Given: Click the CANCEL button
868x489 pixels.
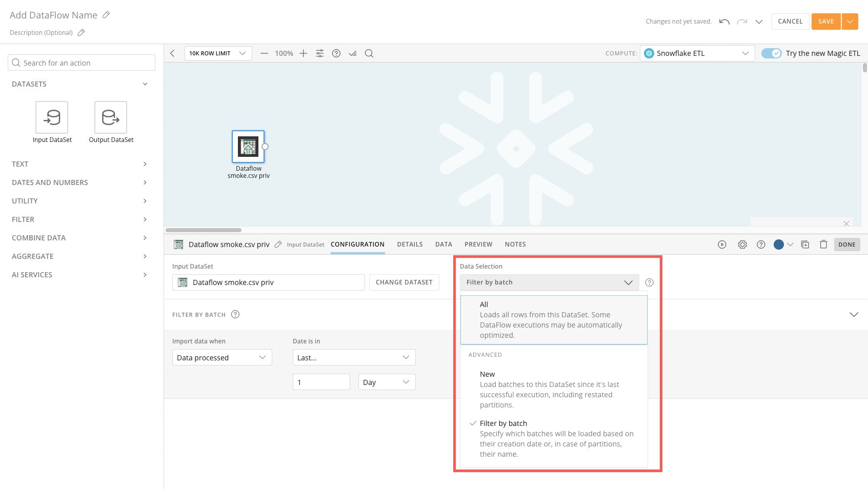Looking at the screenshot, I should (x=790, y=22).
